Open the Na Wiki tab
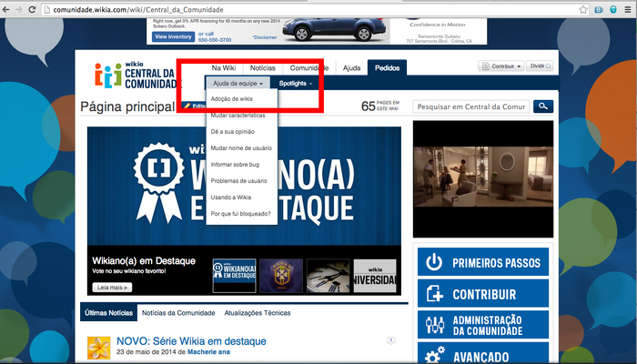637x364 pixels. (x=224, y=68)
